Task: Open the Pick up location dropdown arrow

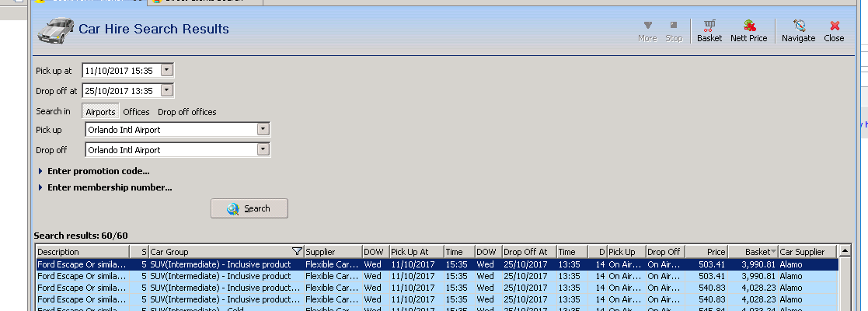Action: click(x=263, y=130)
